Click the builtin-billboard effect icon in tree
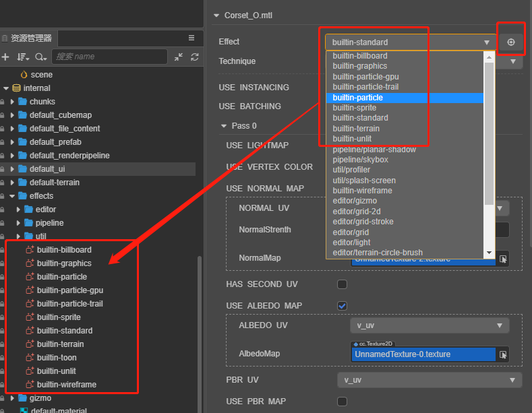Image resolution: width=532 pixels, height=413 pixels. coord(30,250)
